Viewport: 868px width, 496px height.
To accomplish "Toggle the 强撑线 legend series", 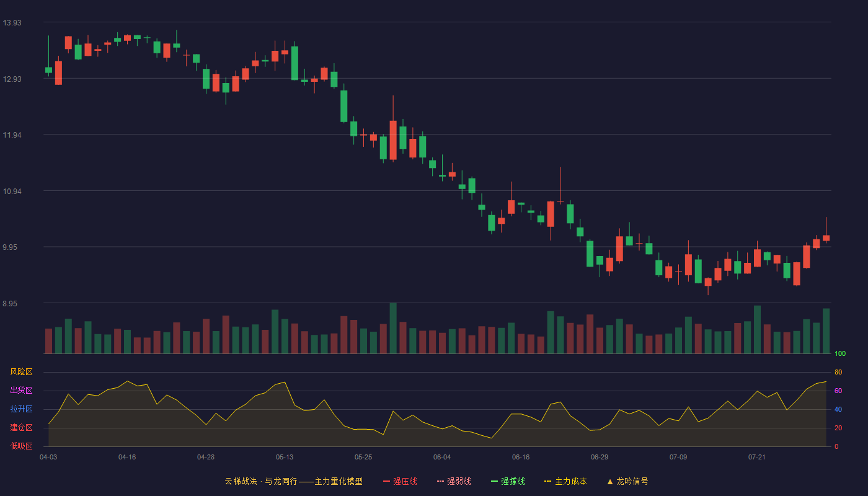I will click(x=508, y=481).
